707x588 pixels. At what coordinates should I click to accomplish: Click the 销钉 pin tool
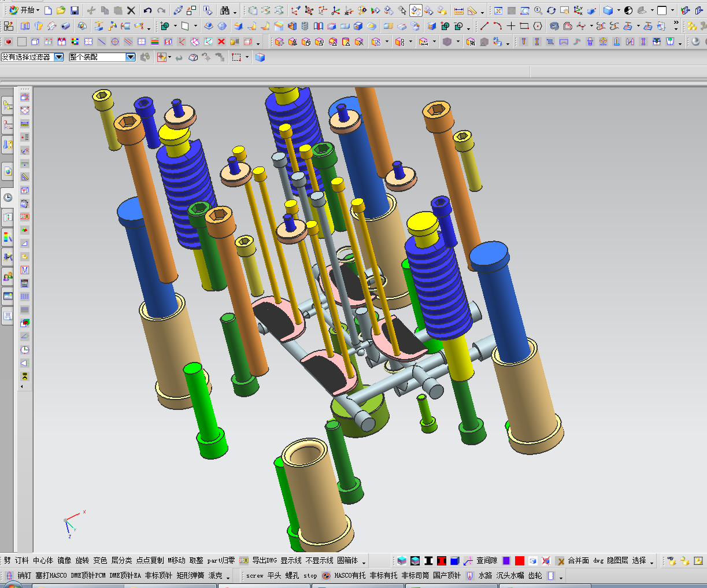(x=24, y=575)
